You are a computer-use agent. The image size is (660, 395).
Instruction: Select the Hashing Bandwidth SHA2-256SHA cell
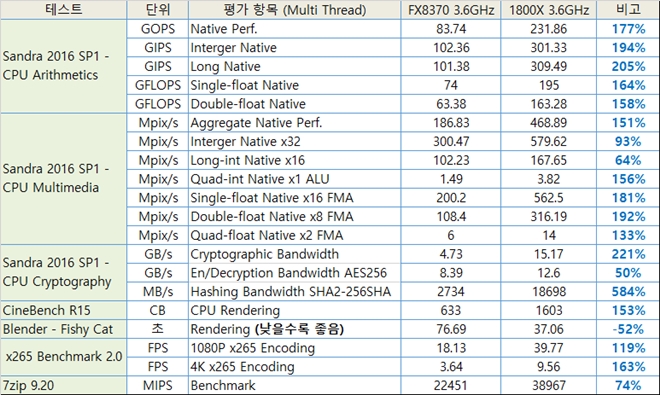tap(294, 291)
